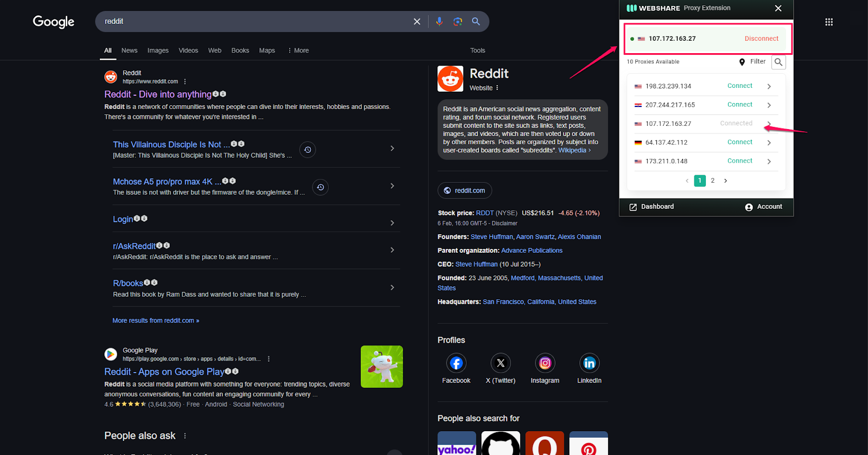
Task: Expand the This Villainous Disciple sitelink
Action: click(x=392, y=148)
